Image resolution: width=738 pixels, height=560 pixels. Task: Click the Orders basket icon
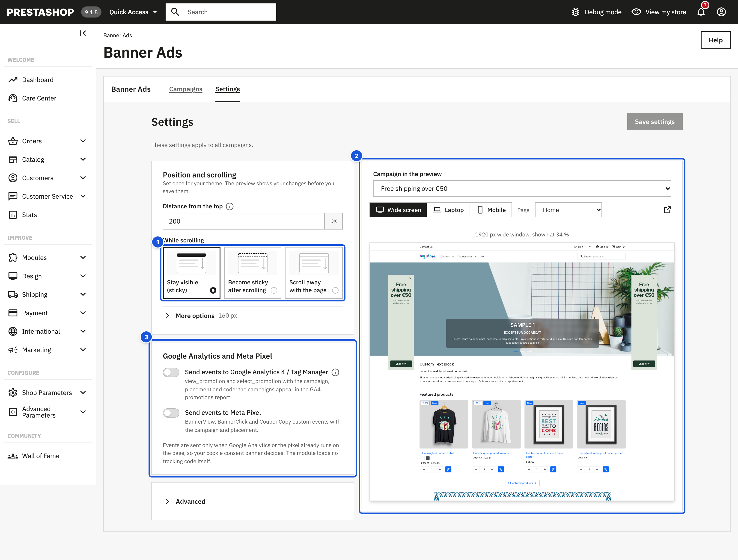click(x=13, y=141)
